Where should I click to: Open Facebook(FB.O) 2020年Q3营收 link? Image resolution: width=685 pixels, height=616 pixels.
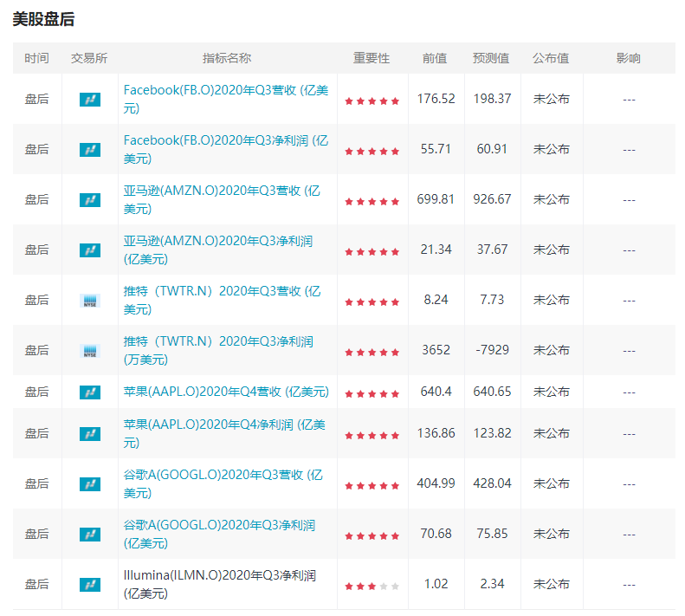225,89
